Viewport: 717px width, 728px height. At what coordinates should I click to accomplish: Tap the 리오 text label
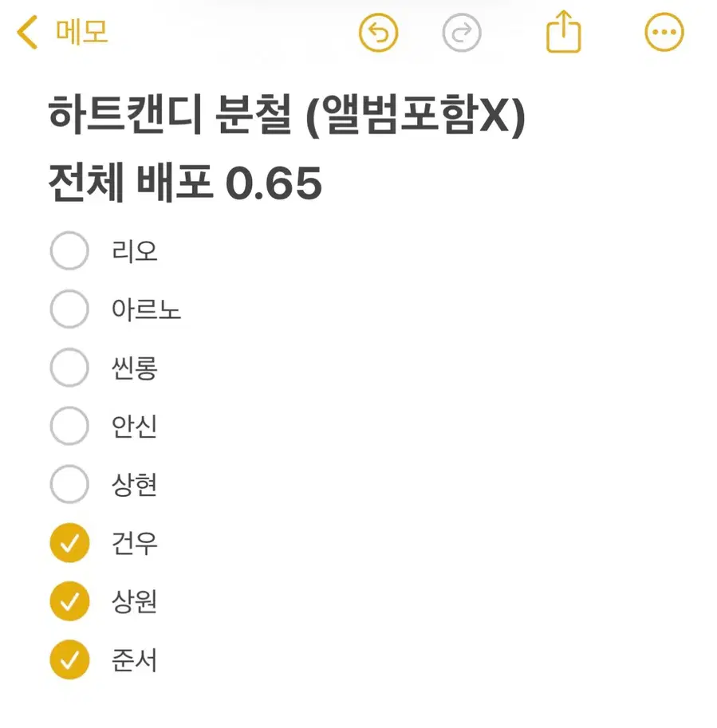[x=135, y=251]
